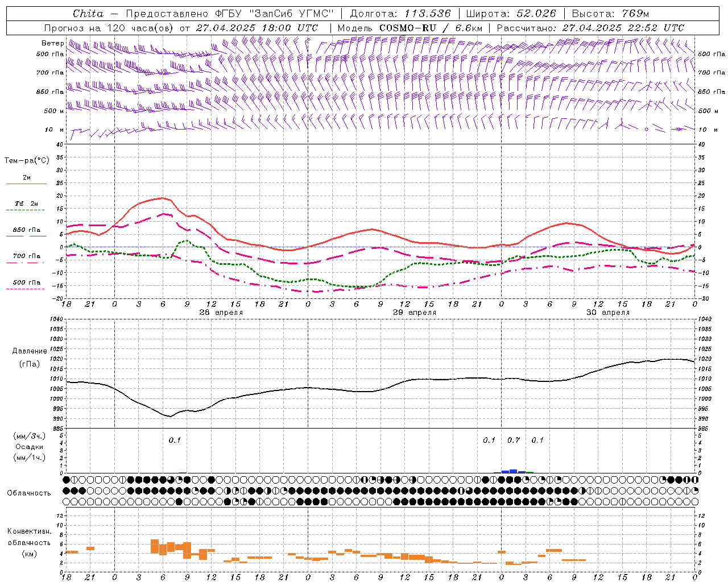728x582 pixels.
Task: Click the computed time "27.04.2025 22:52 UTC"
Action: click(623, 28)
